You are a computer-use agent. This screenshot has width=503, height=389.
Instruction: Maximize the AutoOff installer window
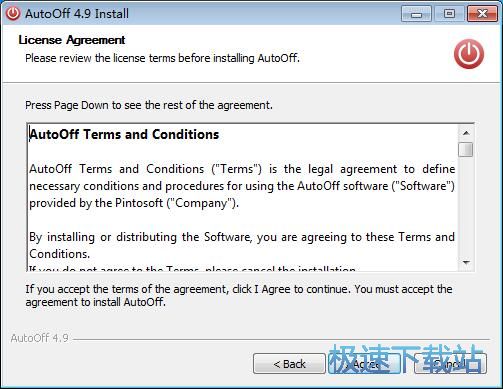[x=449, y=14]
